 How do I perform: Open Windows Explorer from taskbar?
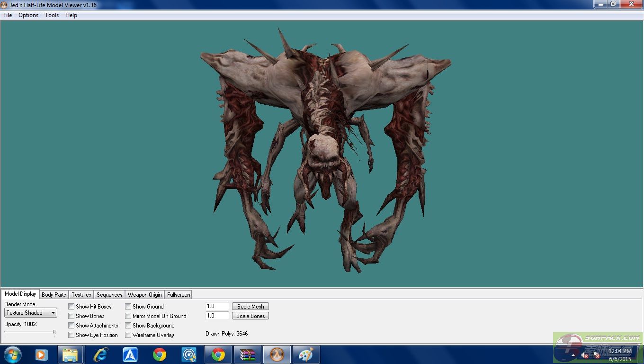[x=70, y=355]
